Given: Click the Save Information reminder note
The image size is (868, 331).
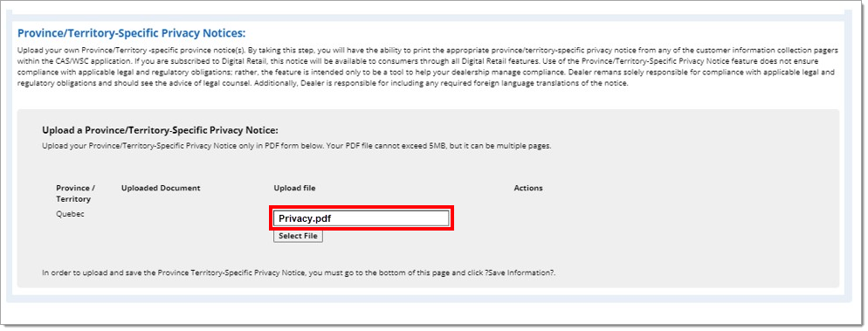Looking at the screenshot, I should pos(299,272).
